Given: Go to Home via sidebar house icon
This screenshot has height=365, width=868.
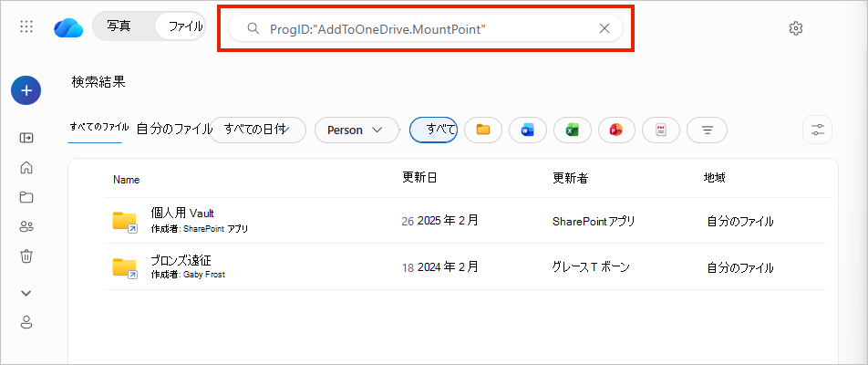Looking at the screenshot, I should pos(26,167).
